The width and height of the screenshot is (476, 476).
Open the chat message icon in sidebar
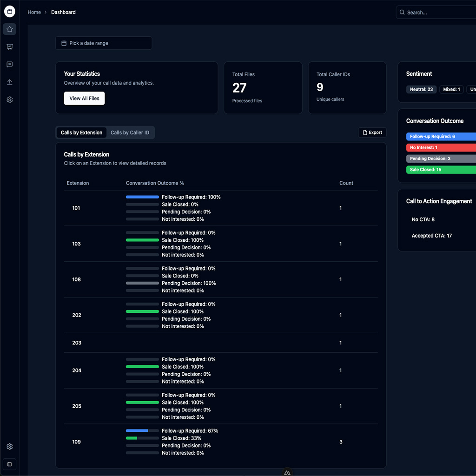pyautogui.click(x=9, y=64)
